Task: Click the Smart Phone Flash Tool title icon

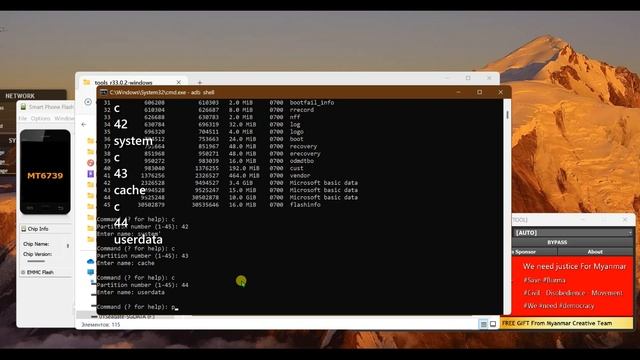Action: point(23,107)
